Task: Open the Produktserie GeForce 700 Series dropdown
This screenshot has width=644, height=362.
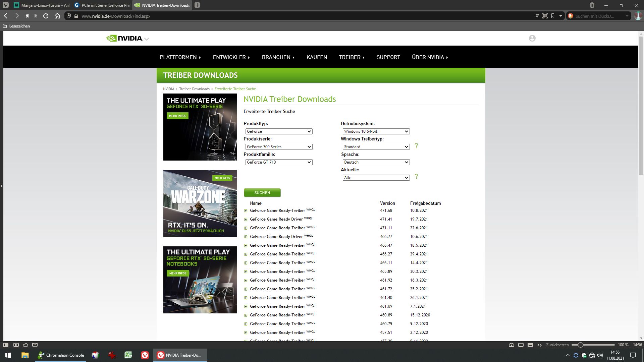Action: [279, 147]
